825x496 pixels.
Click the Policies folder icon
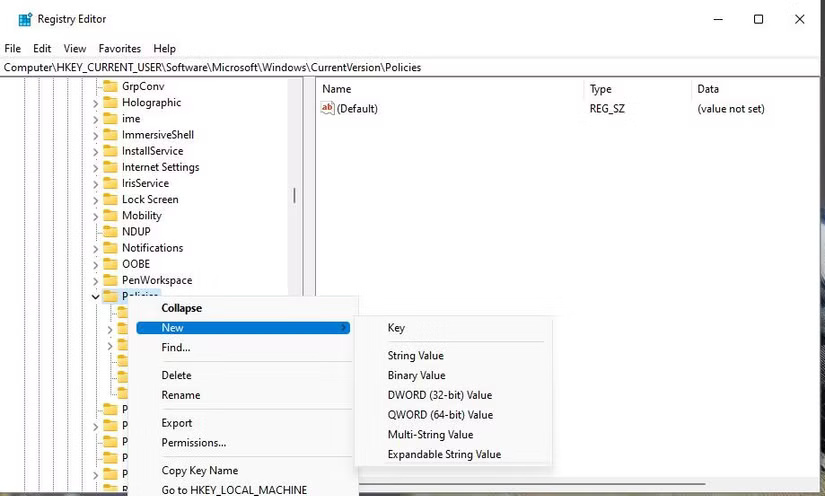pos(110,296)
